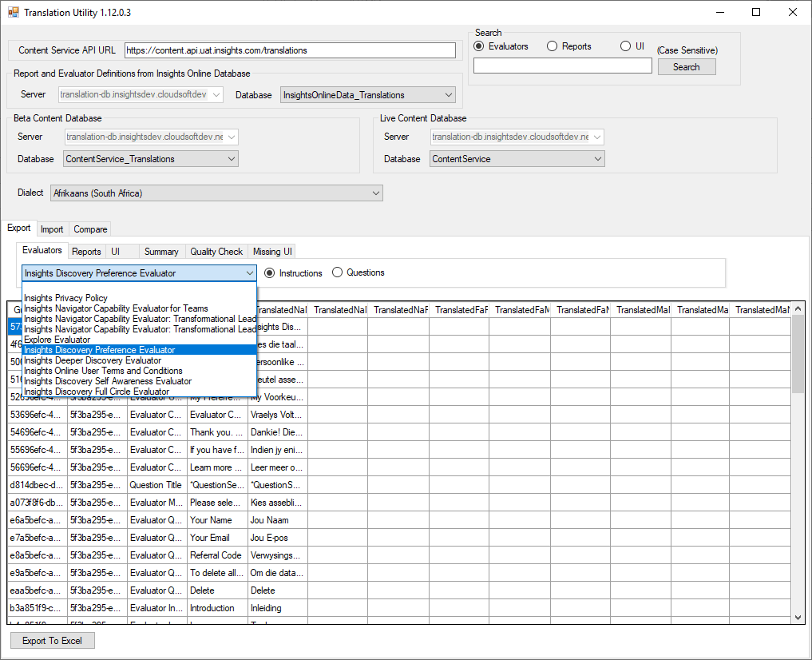Image resolution: width=812 pixels, height=660 pixels.
Task: Open the Missing UI sub-tab
Action: [272, 251]
